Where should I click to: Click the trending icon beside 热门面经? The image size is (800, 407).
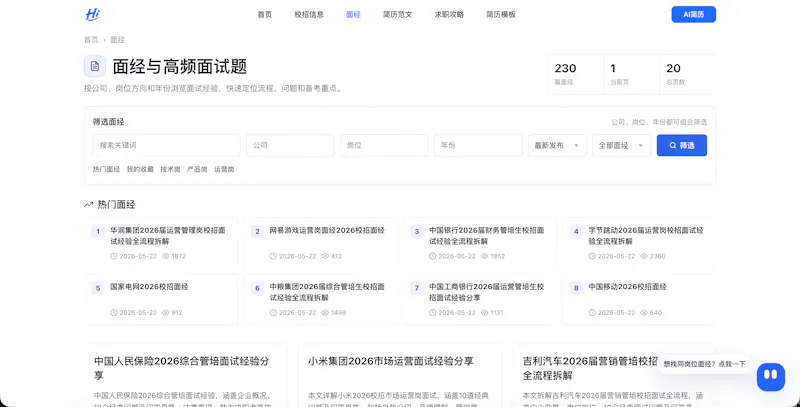[x=88, y=205]
